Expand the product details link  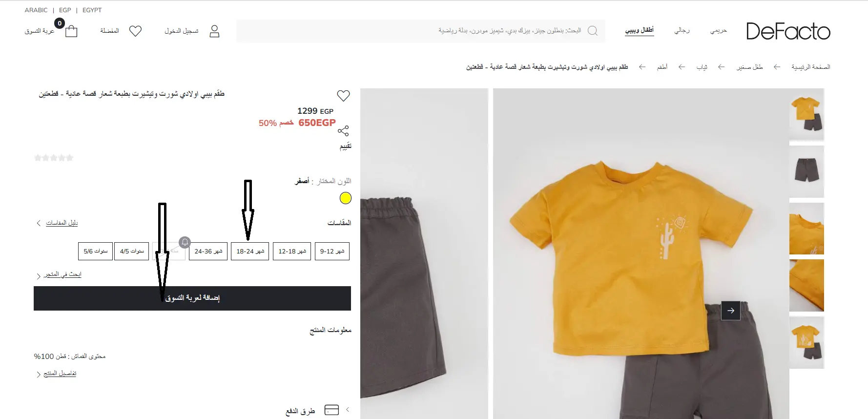pos(57,374)
